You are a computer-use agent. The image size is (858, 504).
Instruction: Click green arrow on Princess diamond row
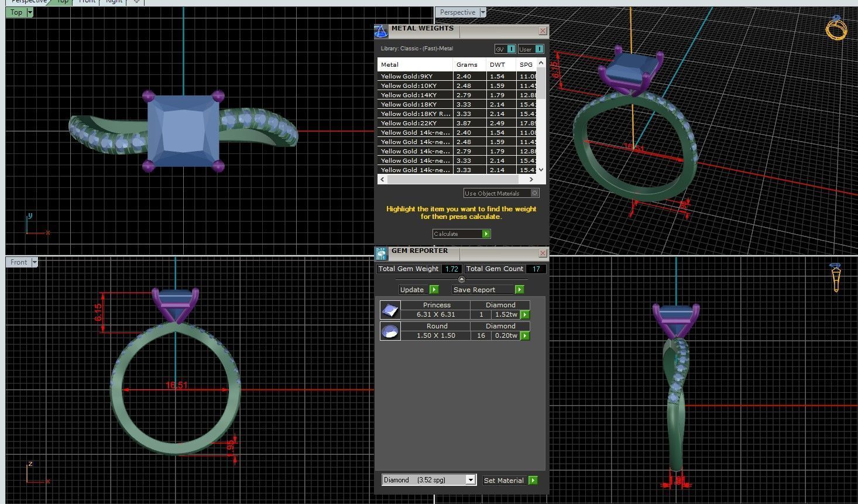coord(525,314)
